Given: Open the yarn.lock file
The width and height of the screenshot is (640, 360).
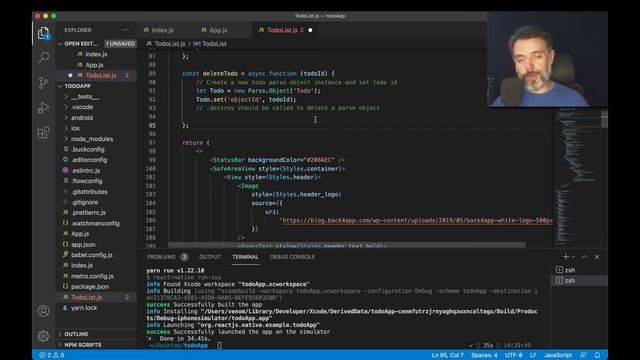Looking at the screenshot, I should point(84,308).
